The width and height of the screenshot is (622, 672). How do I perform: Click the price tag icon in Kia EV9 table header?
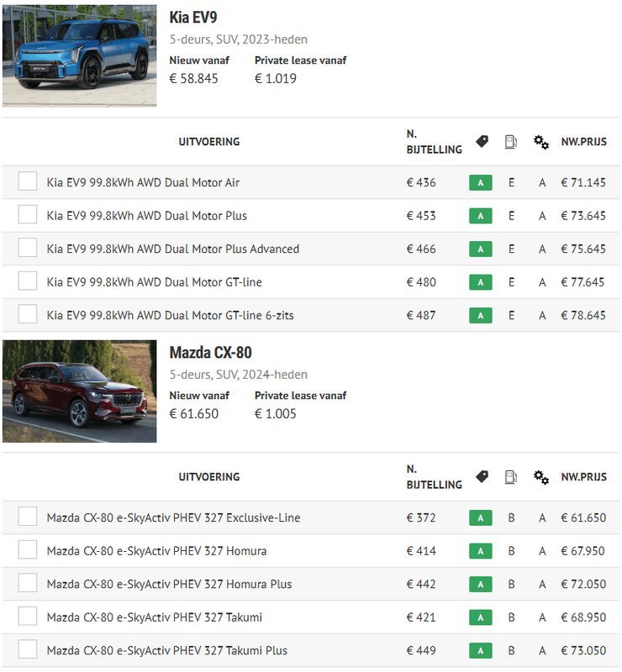coord(482,142)
